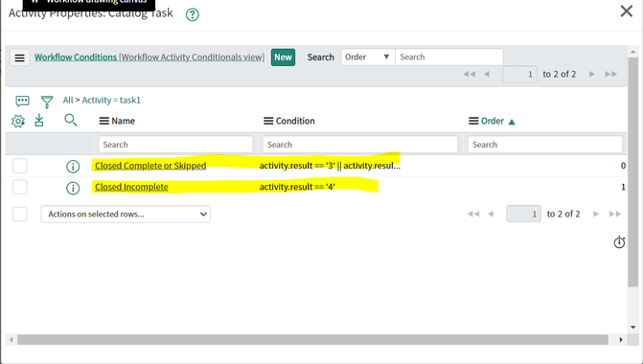
Task: Click condition text activity.result == '4'
Action: coord(297,187)
